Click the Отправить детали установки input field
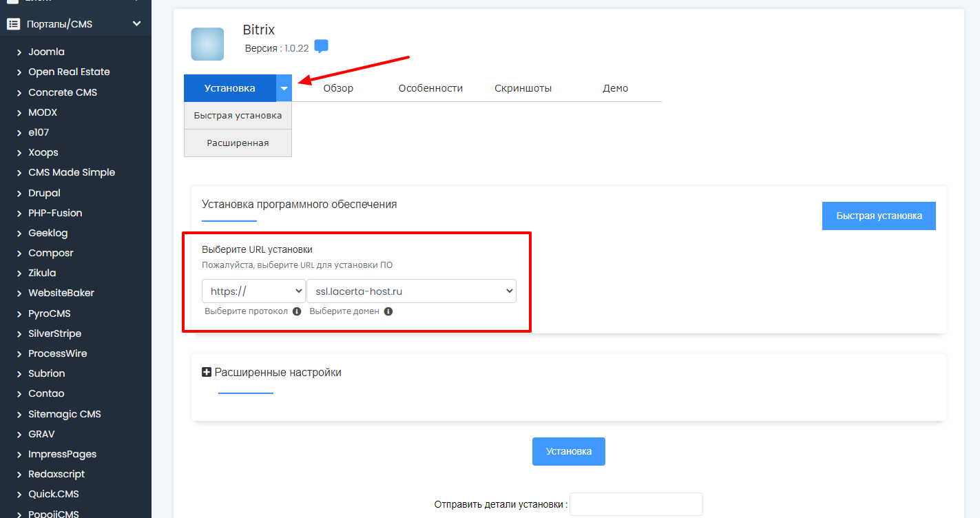980x518 pixels. coord(636,504)
